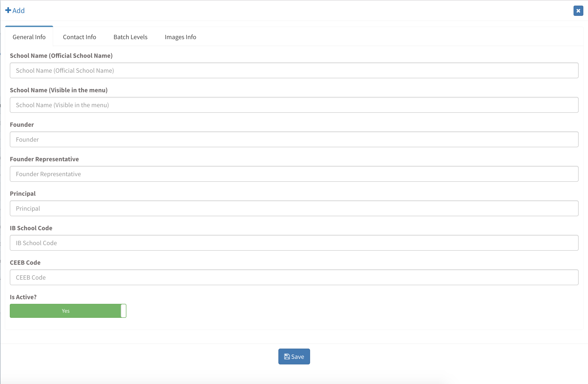This screenshot has height=384, width=588.
Task: Click the floppy disk icon on the Save button
Action: (287, 356)
